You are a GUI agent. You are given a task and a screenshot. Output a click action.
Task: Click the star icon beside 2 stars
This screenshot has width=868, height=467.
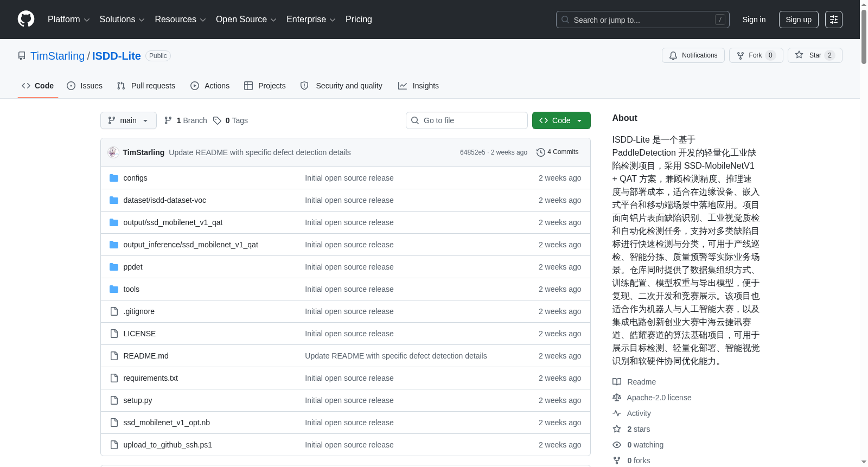(617, 429)
